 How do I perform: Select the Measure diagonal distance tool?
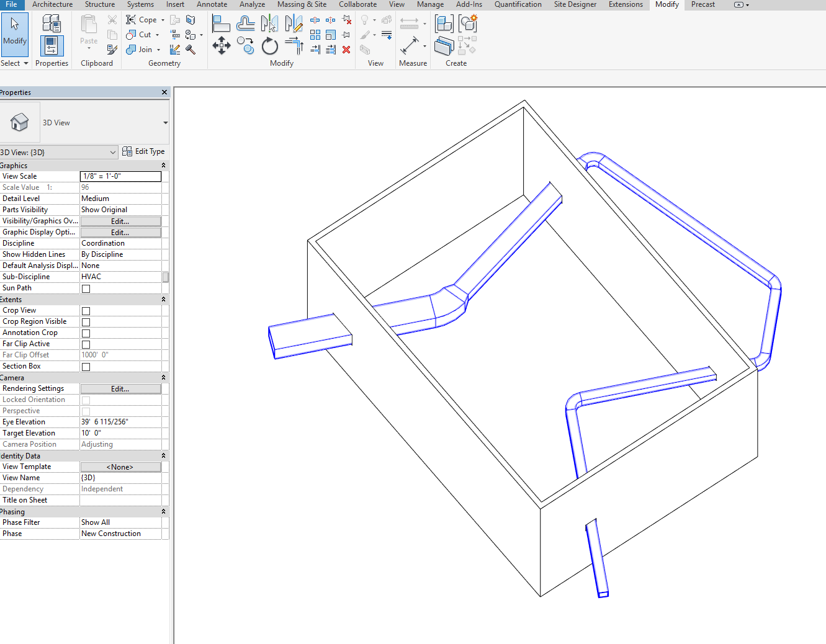410,45
